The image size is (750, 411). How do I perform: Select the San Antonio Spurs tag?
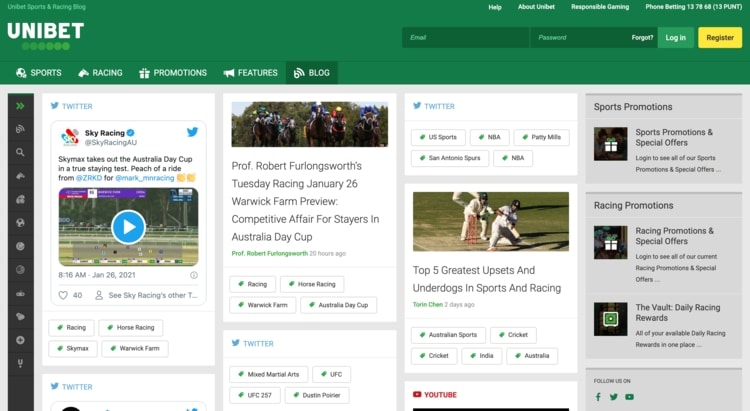(450, 158)
